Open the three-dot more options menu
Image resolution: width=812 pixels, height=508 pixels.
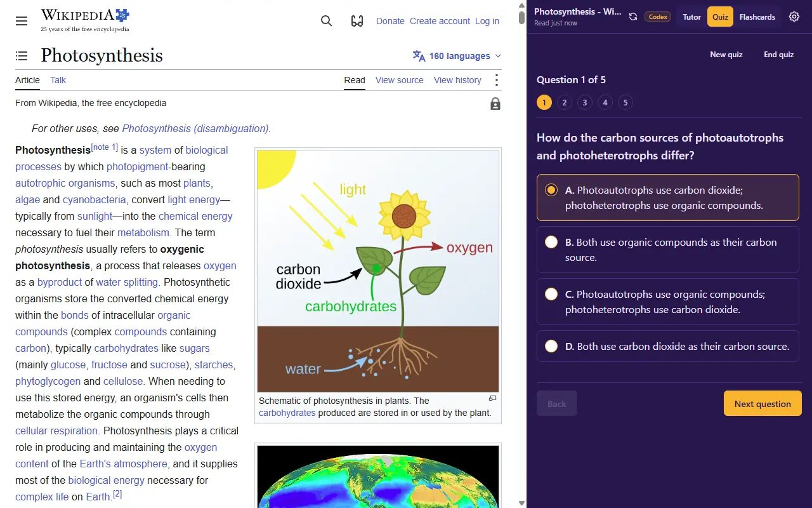pos(497,80)
